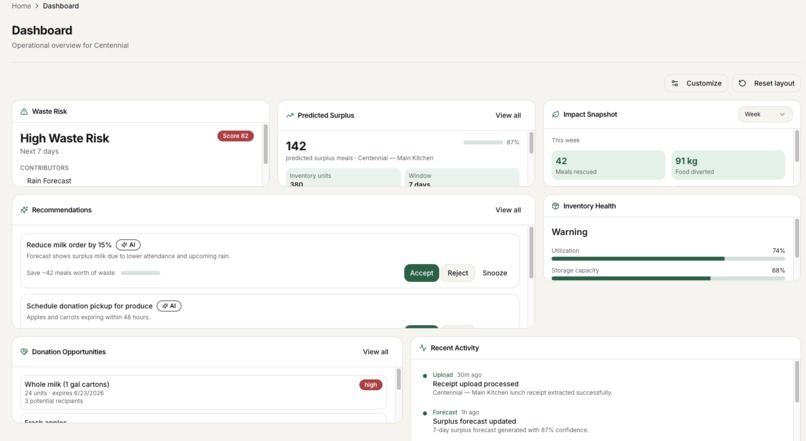Click AI badge on Reduce milk order
This screenshot has height=441, width=806.
point(128,245)
